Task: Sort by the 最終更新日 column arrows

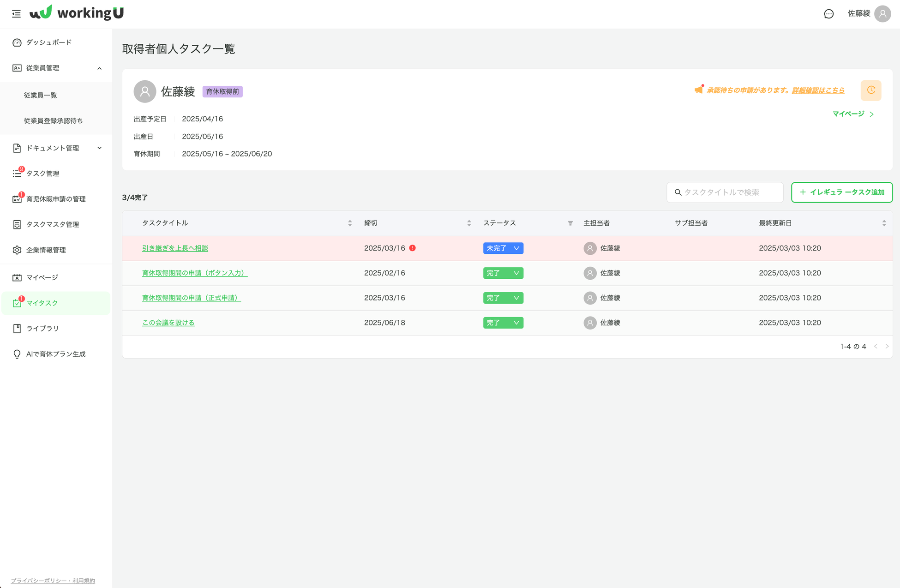Action: (884, 223)
